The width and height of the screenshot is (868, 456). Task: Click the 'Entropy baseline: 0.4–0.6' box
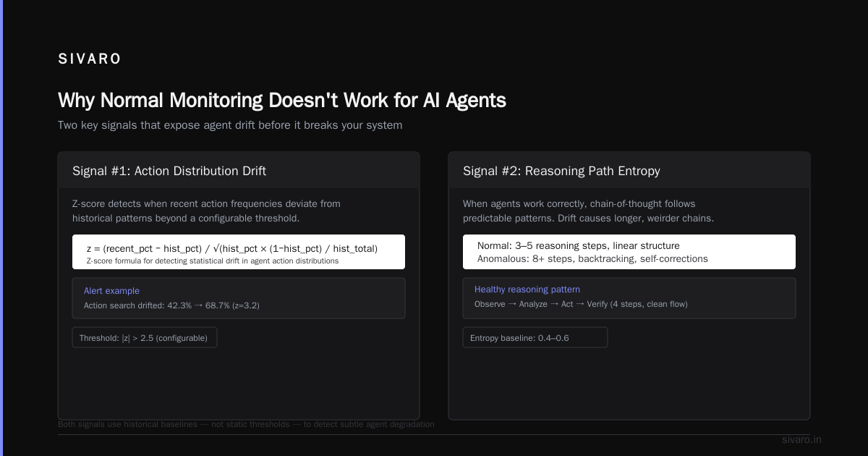535,337
